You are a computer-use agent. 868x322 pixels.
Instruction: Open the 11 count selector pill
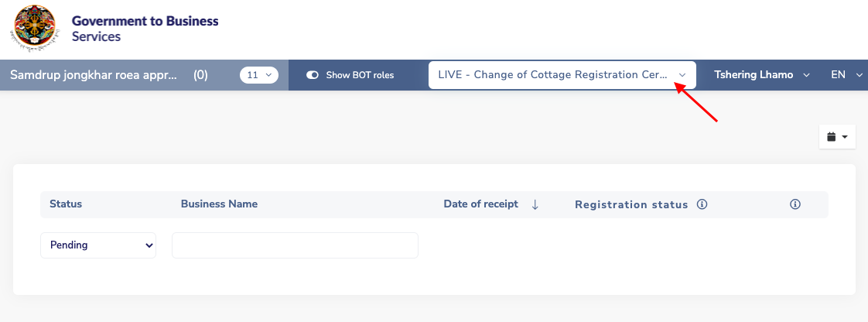tap(258, 75)
